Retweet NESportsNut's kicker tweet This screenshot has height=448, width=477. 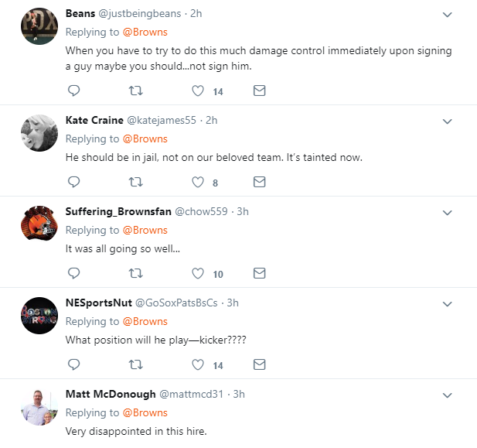(x=135, y=364)
